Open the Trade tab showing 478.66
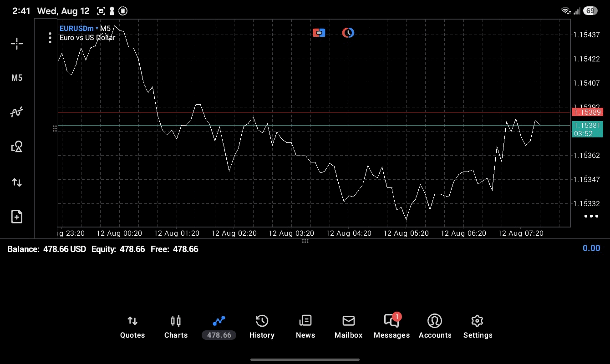610x364 pixels. tap(219, 327)
